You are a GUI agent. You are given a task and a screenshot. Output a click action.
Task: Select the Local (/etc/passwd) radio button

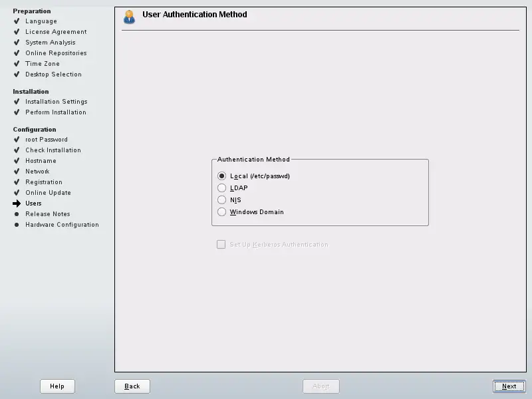pos(221,176)
